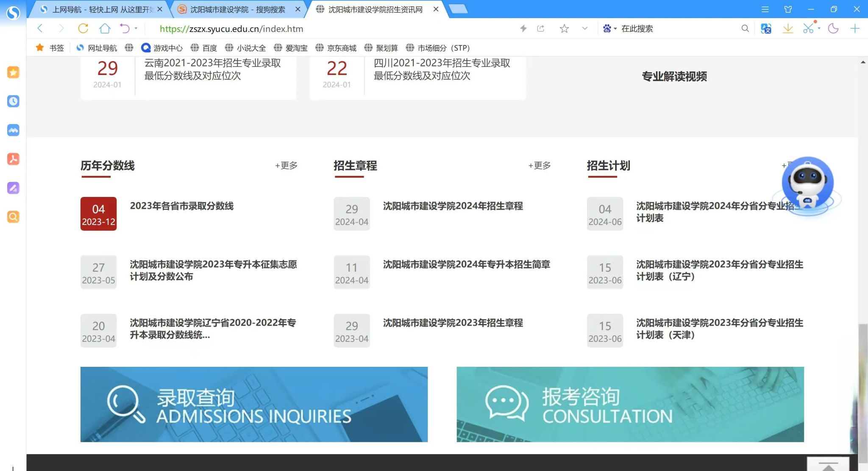Click the 报考咨询 Consultation banner
Image resolution: width=868 pixels, height=471 pixels.
pyautogui.click(x=630, y=404)
